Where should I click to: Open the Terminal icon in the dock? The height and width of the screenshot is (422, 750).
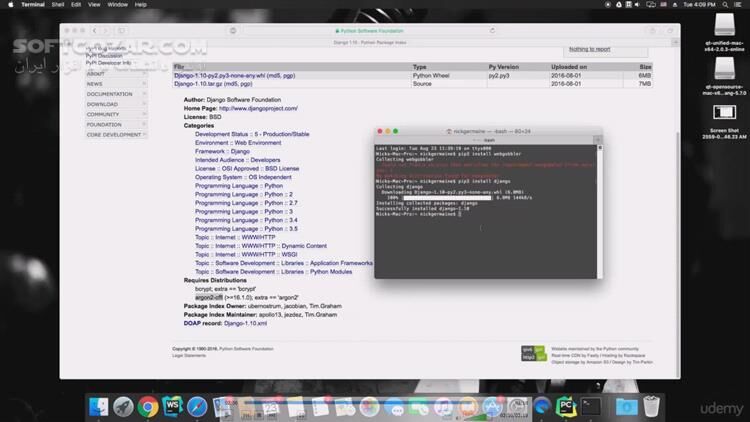coord(591,406)
